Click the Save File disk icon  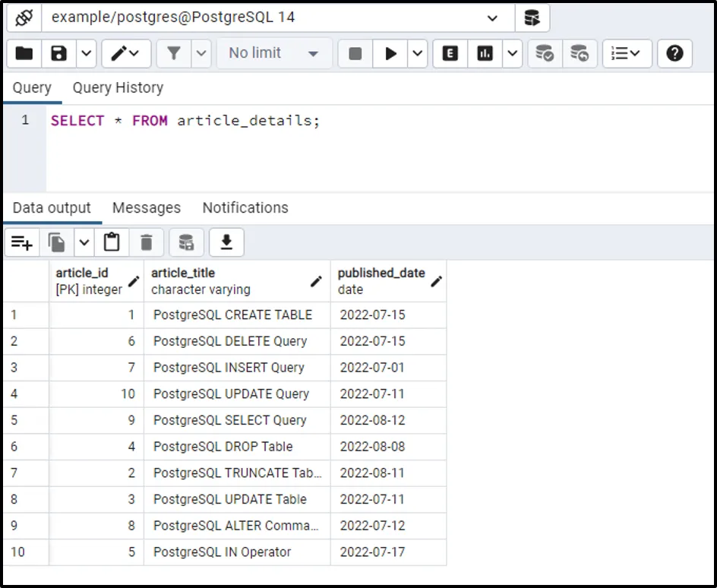(58, 53)
